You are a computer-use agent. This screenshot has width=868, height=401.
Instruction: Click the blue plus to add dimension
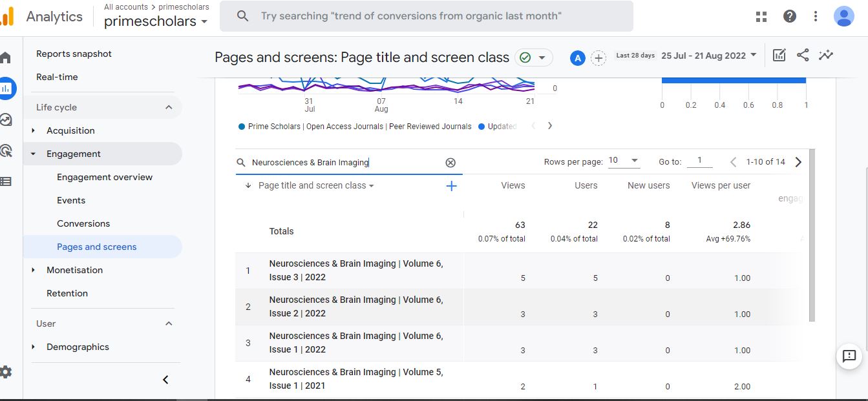coord(451,186)
